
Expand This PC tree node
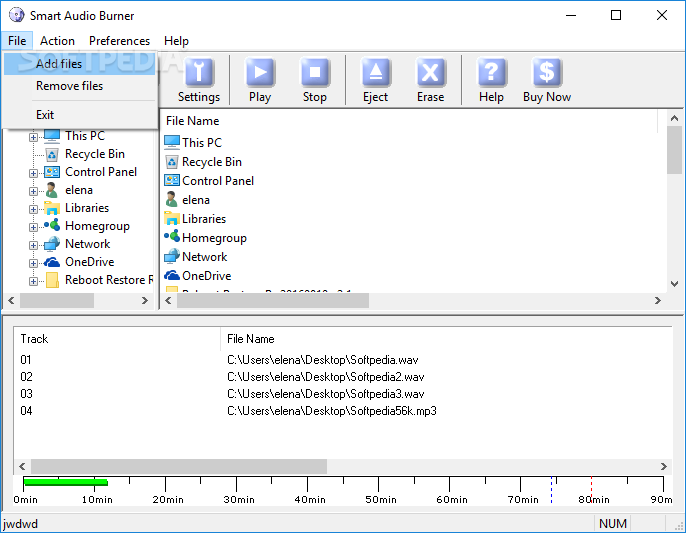[33, 137]
